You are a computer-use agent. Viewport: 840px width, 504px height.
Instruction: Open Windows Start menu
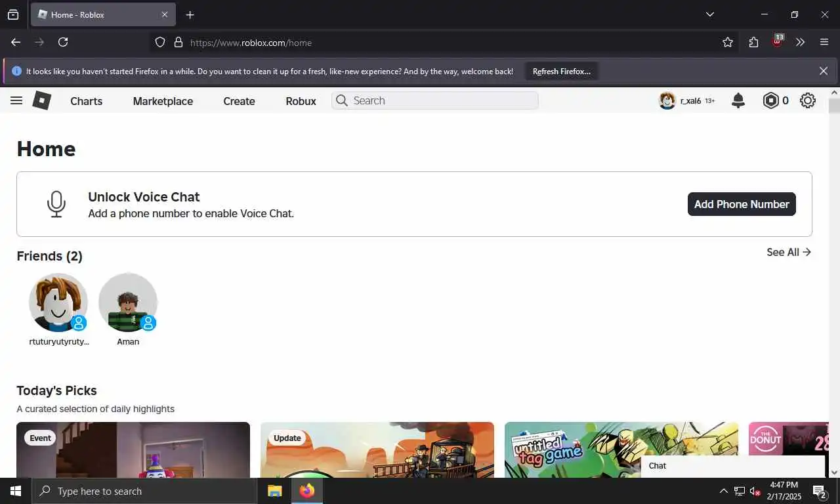(16, 491)
